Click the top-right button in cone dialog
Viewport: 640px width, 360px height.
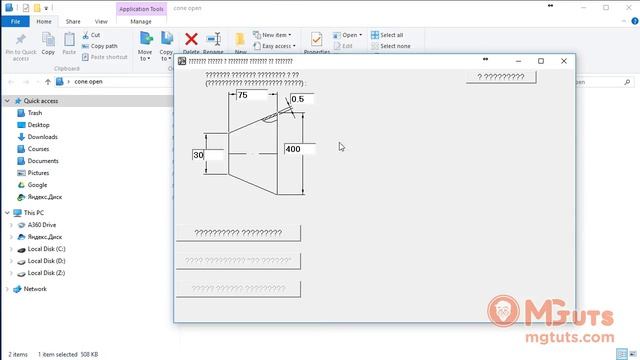tap(501, 77)
